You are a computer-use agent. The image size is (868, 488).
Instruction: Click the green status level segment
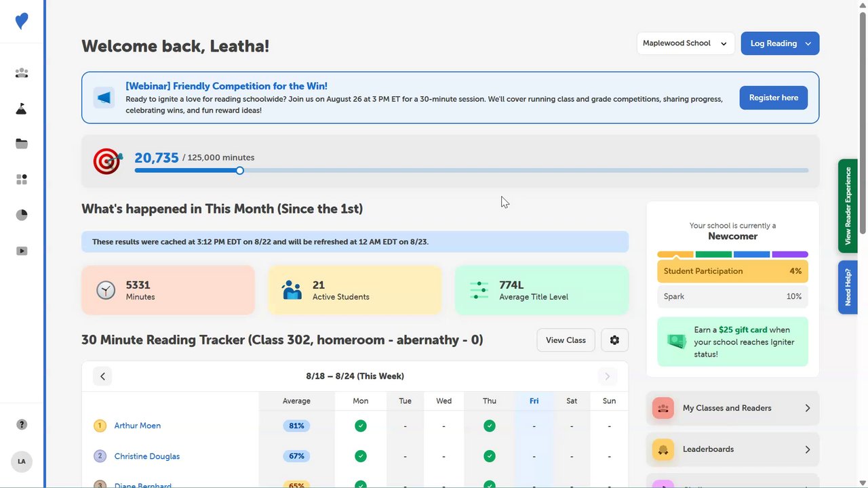click(x=713, y=255)
